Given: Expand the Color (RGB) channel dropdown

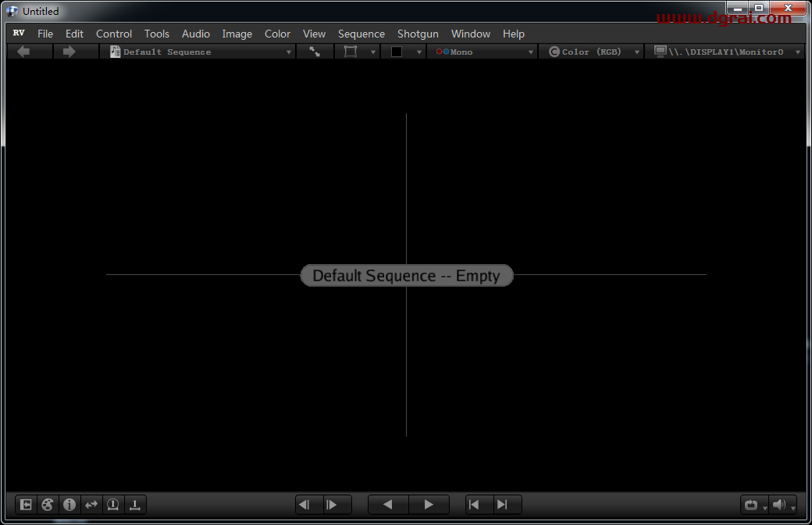Looking at the screenshot, I should point(593,52).
